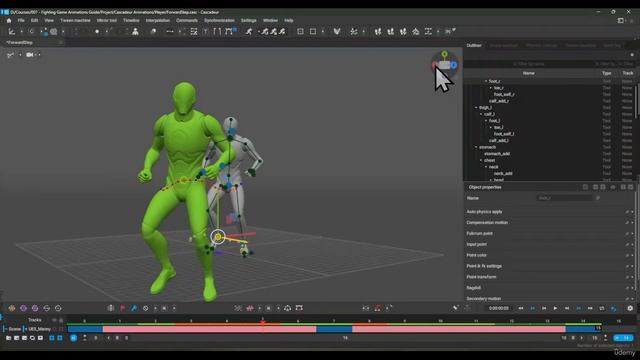Image resolution: width=640 pixels, height=360 pixels.
Task: Open the Synchronization menu
Action: click(219, 20)
